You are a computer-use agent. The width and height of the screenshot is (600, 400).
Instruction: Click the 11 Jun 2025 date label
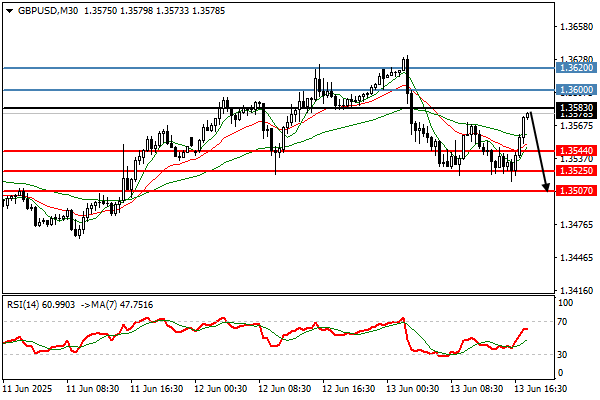coord(28,386)
